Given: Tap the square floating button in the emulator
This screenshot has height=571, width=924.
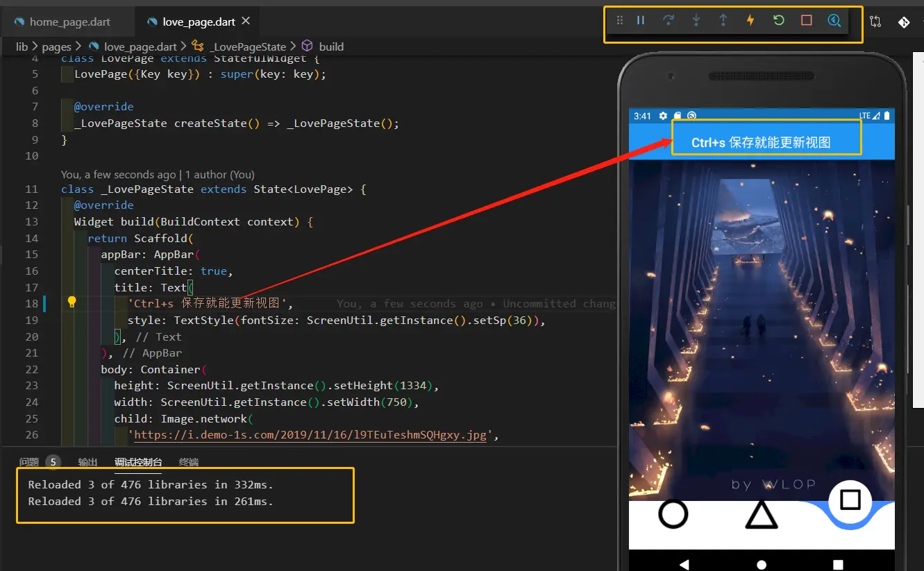Looking at the screenshot, I should [x=850, y=500].
